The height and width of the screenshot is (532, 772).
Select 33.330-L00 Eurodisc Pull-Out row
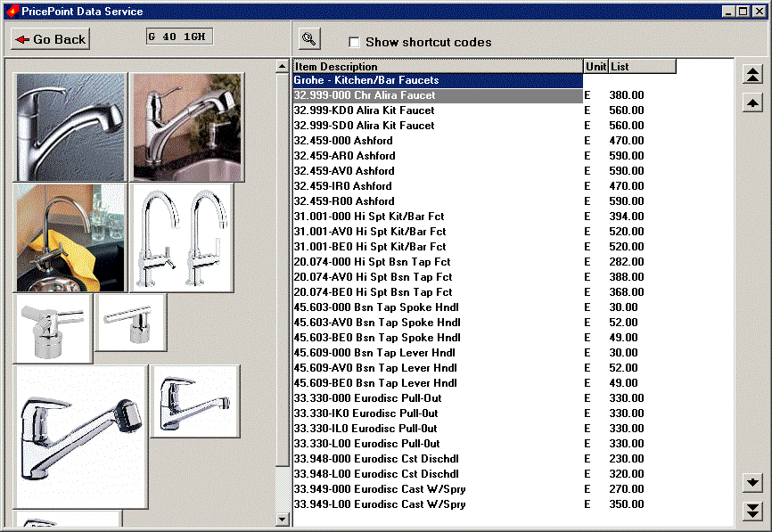point(438,444)
